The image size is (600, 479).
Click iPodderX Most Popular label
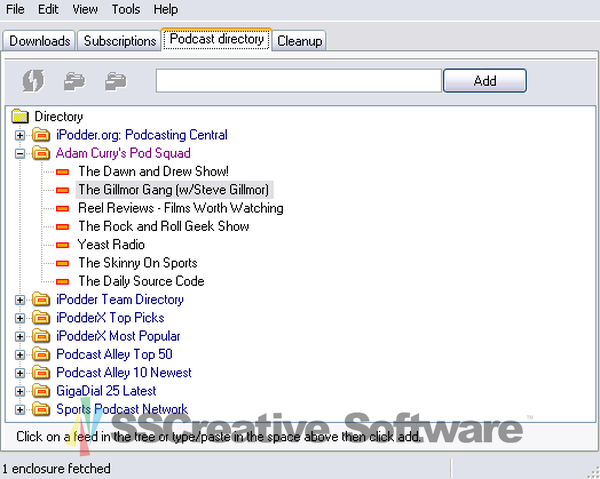[x=118, y=336]
